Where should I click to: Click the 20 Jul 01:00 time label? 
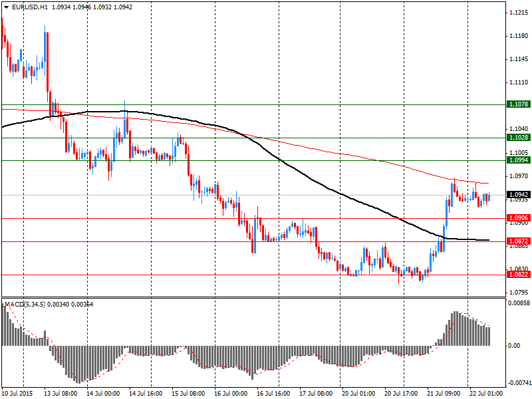358,393
